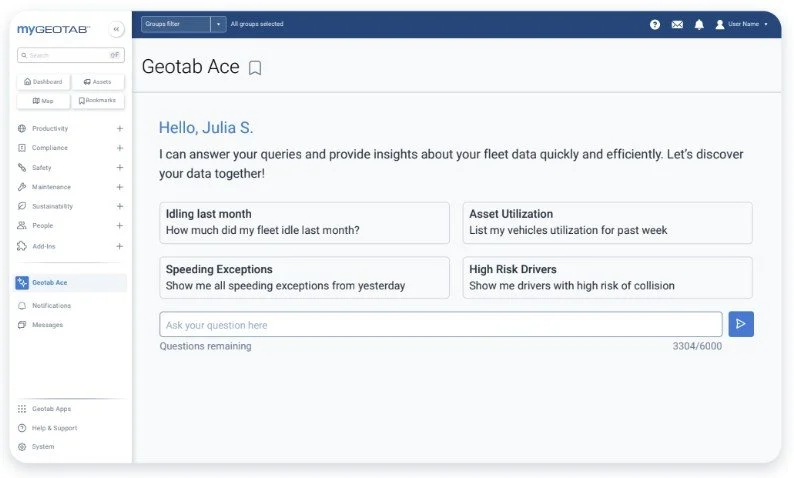
Task: Open the help question mark icon
Action: 655,24
